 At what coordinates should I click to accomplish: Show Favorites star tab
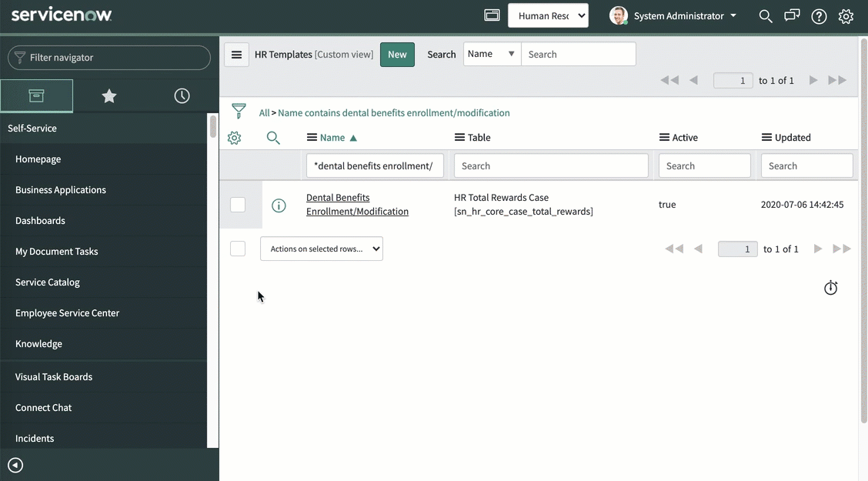click(x=109, y=95)
